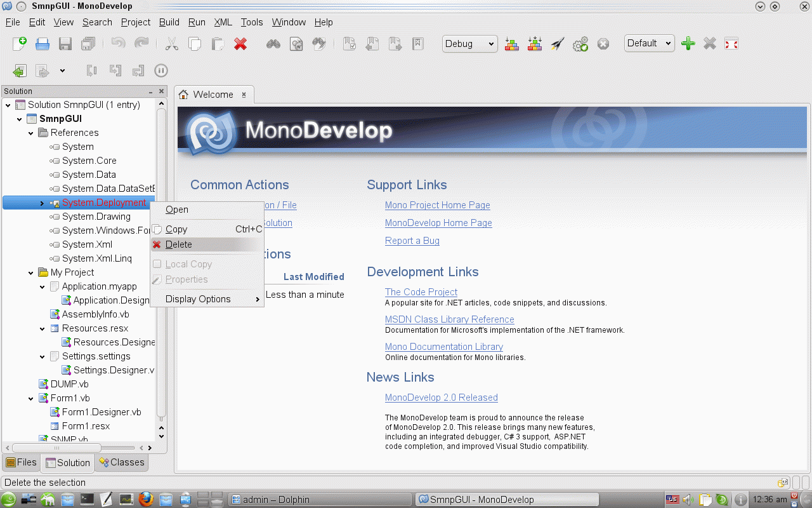Open the MonoDevelop 2.0 Released news link
The height and width of the screenshot is (508, 812).
(x=442, y=398)
